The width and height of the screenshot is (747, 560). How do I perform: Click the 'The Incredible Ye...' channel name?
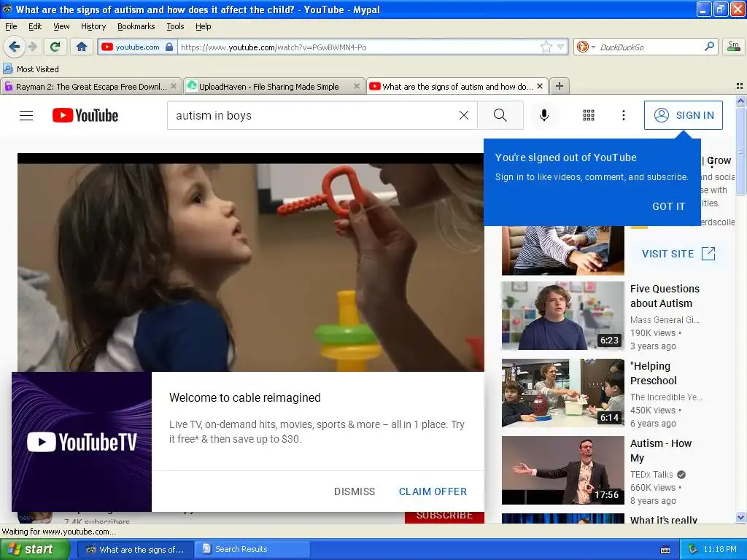pyautogui.click(x=666, y=397)
